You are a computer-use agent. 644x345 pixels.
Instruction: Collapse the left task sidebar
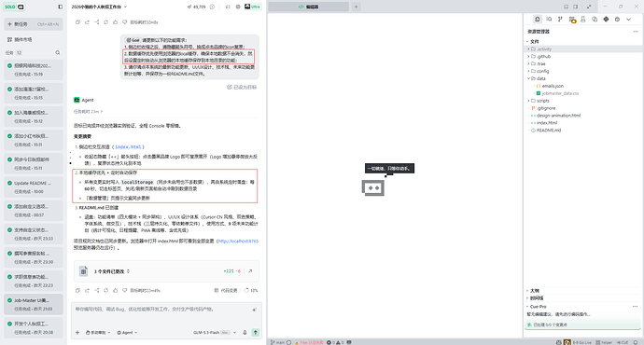[60, 7]
